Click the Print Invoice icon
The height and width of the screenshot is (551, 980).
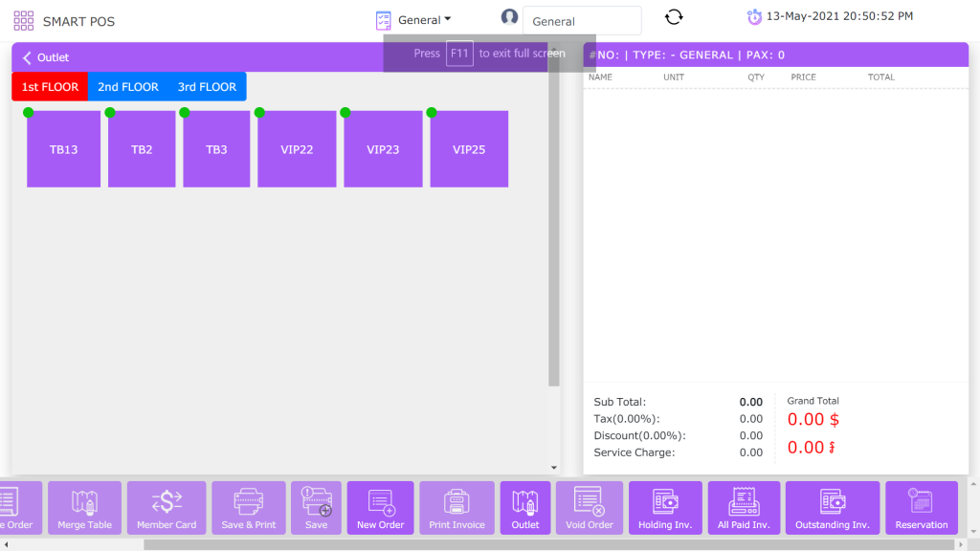(x=457, y=507)
